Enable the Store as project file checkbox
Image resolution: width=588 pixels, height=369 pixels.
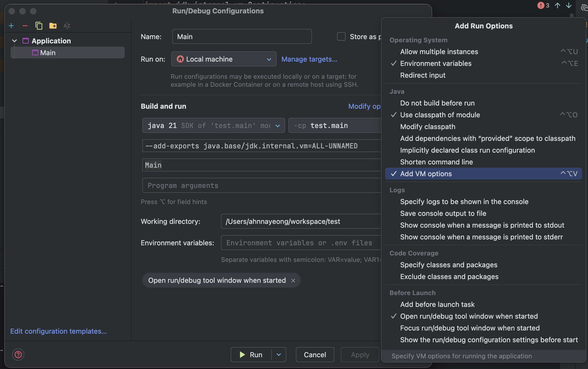click(341, 36)
